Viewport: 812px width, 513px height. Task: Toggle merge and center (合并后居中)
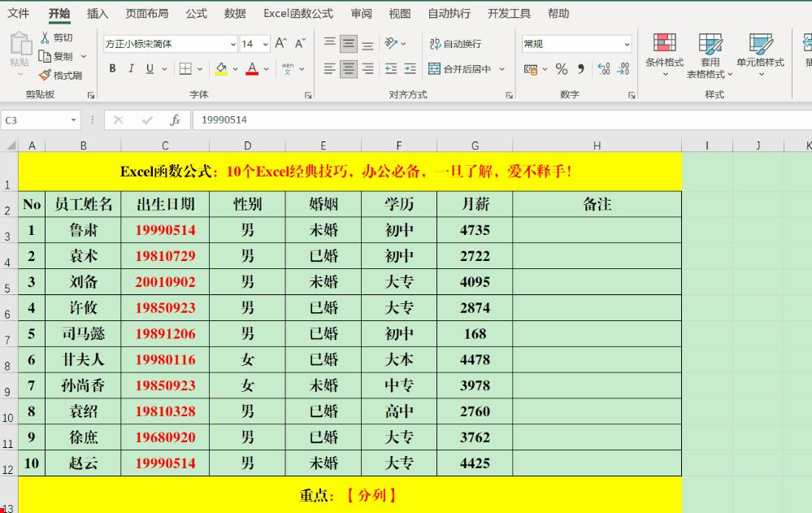click(x=460, y=68)
